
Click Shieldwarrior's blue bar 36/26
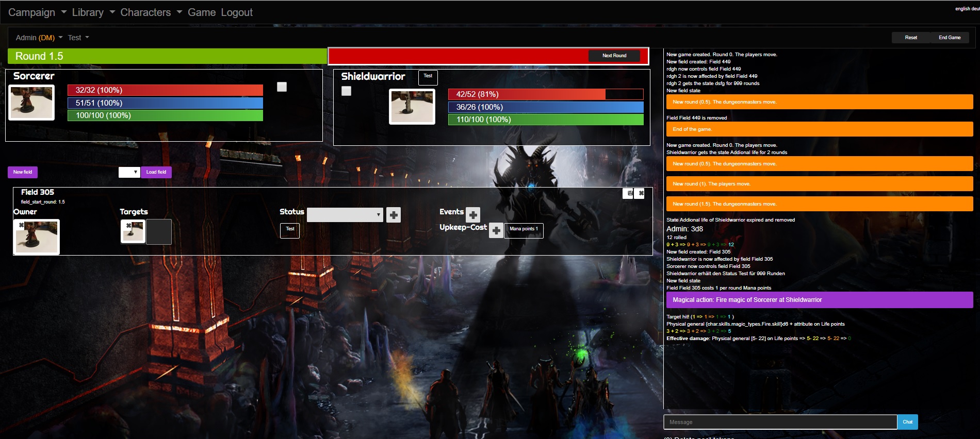pyautogui.click(x=546, y=107)
